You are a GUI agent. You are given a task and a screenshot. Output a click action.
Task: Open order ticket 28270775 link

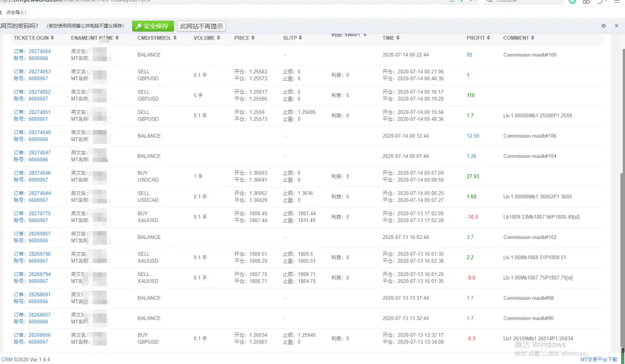39,214
